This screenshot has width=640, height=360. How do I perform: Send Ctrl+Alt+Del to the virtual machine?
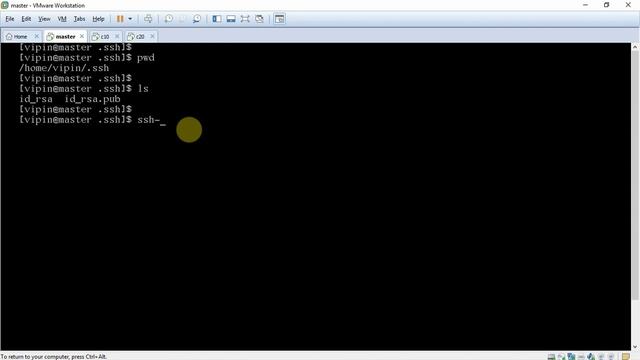(x=148, y=19)
